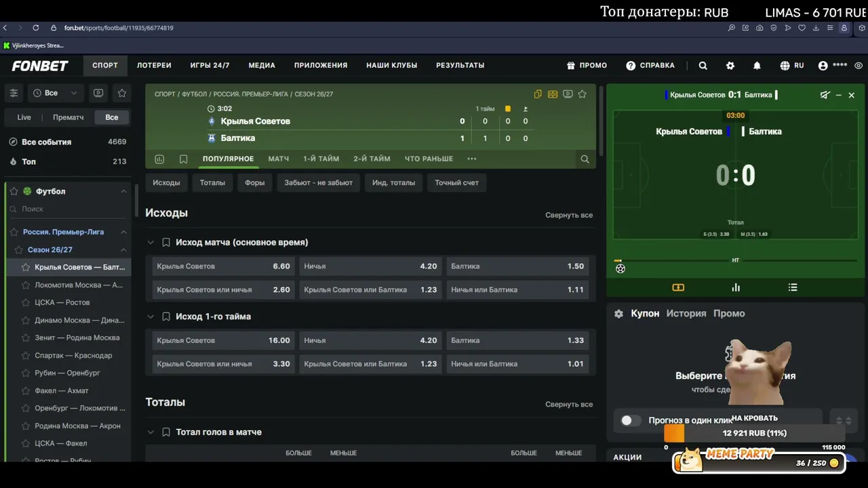
Task: Collapse the Тотал голов в матче market
Action: click(x=151, y=432)
